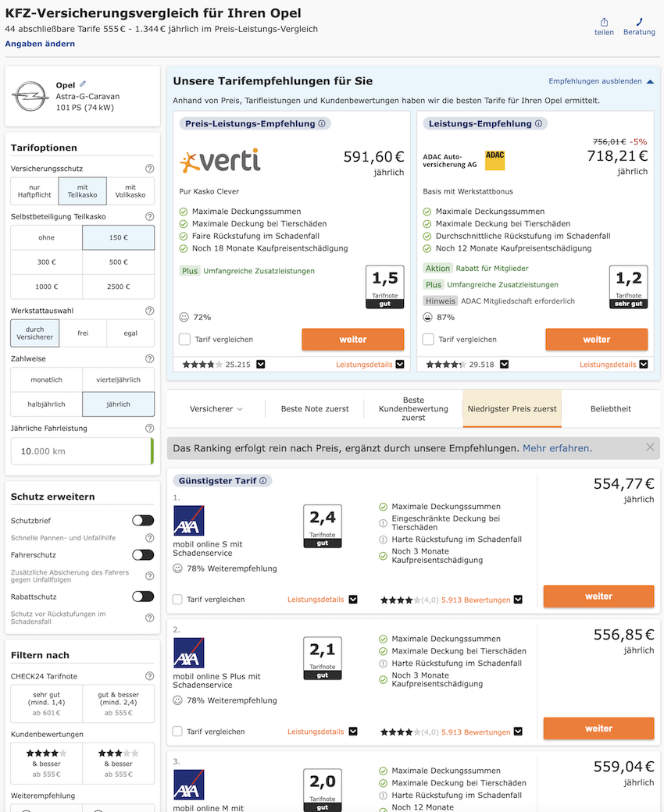Click the info icon beside Günstigster Tarif
Image resolution: width=664 pixels, height=812 pixels.
pos(263,481)
